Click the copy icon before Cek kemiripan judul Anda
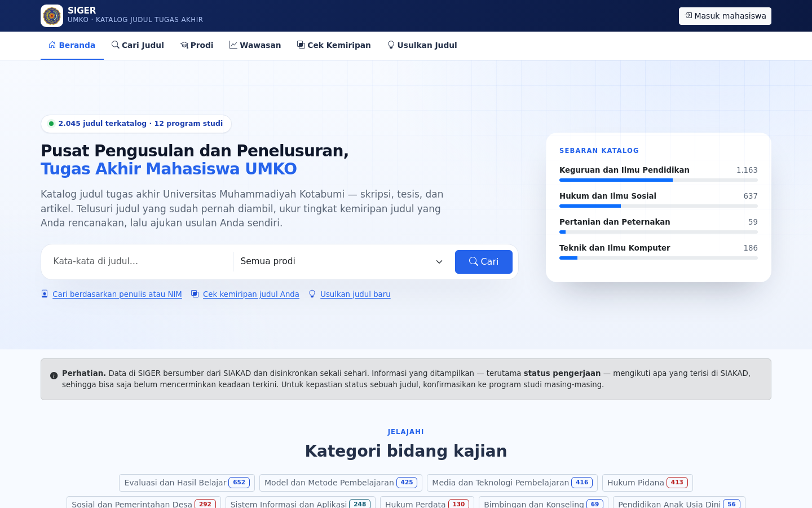812x508 pixels. [x=195, y=294]
